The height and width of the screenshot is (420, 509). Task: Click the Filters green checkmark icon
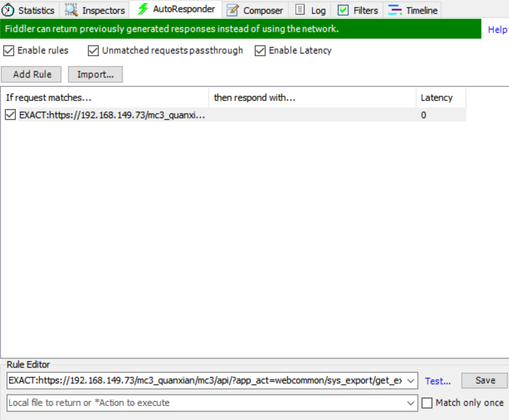pos(342,9)
